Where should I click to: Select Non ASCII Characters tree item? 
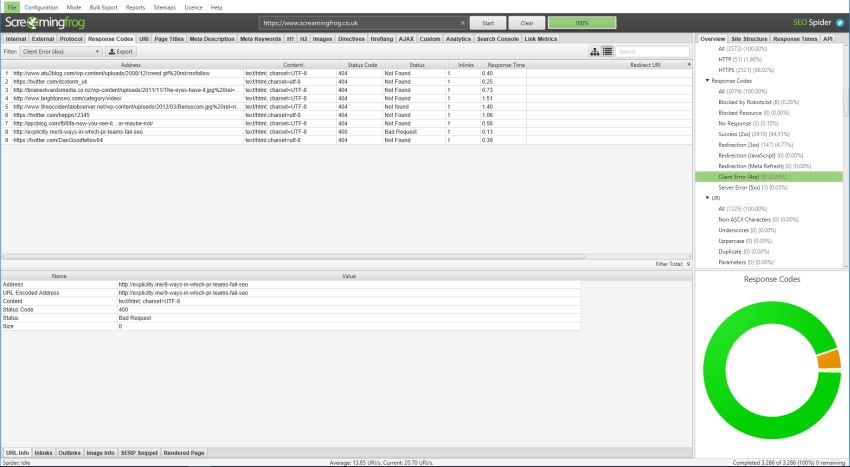click(x=758, y=220)
